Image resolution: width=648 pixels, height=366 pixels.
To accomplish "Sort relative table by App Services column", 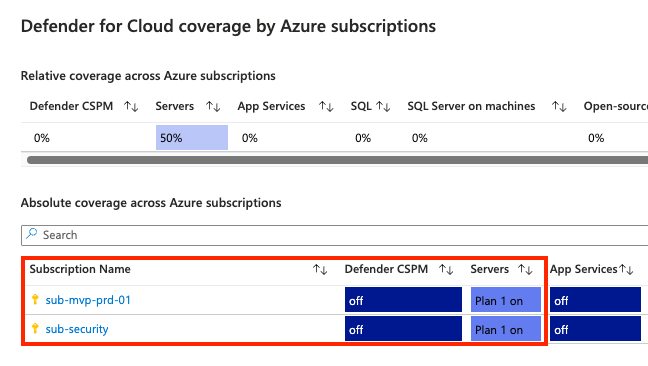I will click(326, 107).
